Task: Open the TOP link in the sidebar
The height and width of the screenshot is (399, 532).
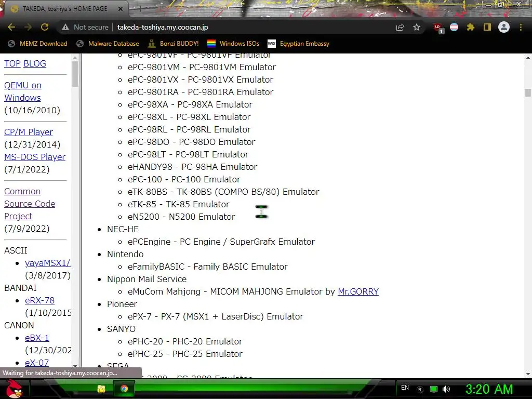Action: click(12, 63)
